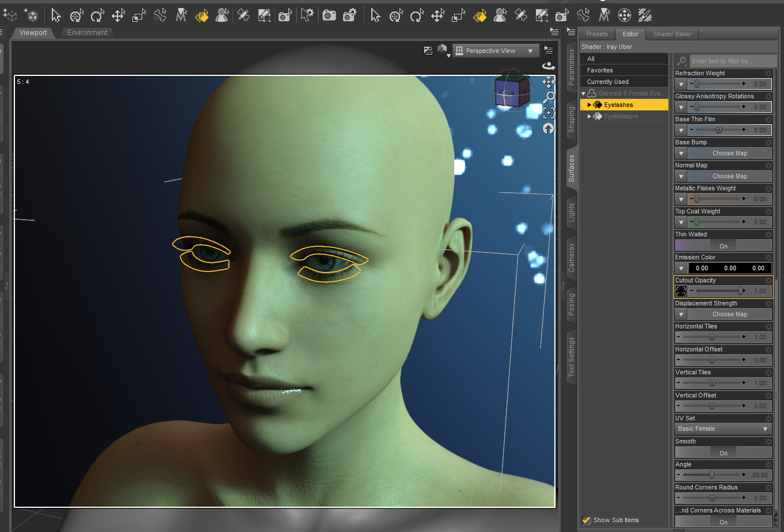Image resolution: width=784 pixels, height=532 pixels.
Task: Toggle the Smooth On switch
Action: [723, 453]
